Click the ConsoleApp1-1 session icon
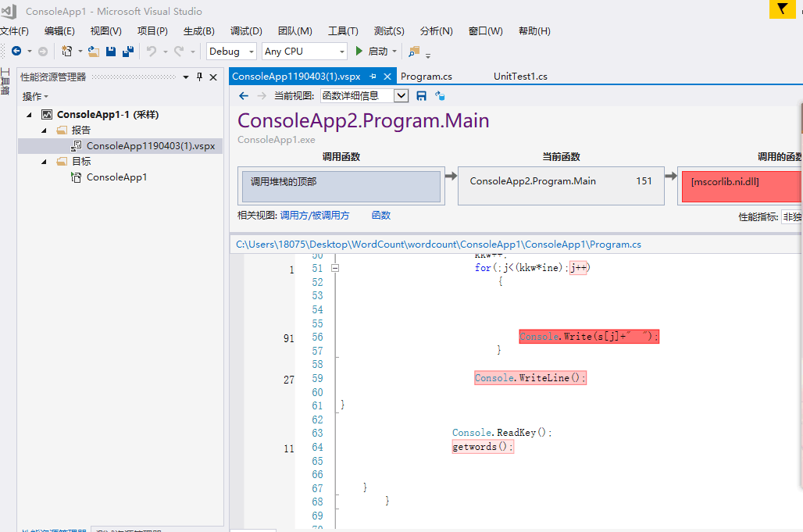 pos(47,115)
